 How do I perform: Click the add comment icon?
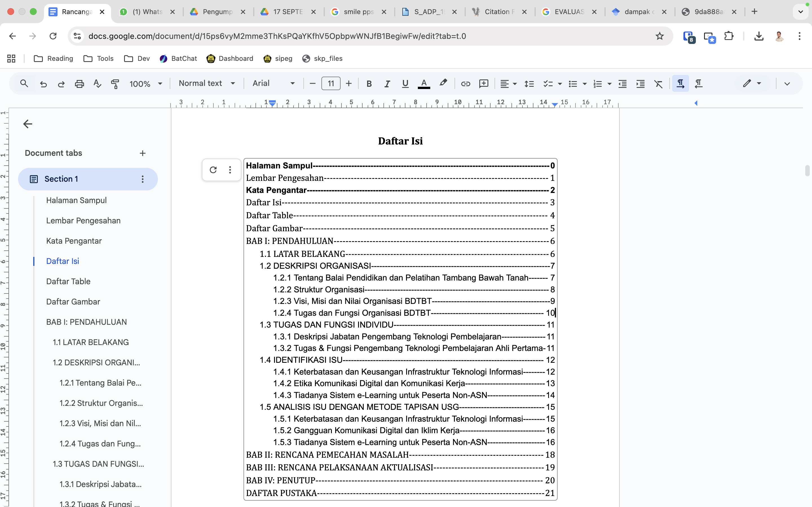click(484, 83)
